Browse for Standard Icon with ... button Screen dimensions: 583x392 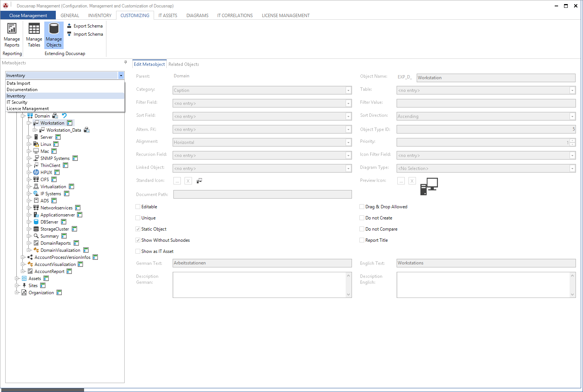tap(177, 181)
